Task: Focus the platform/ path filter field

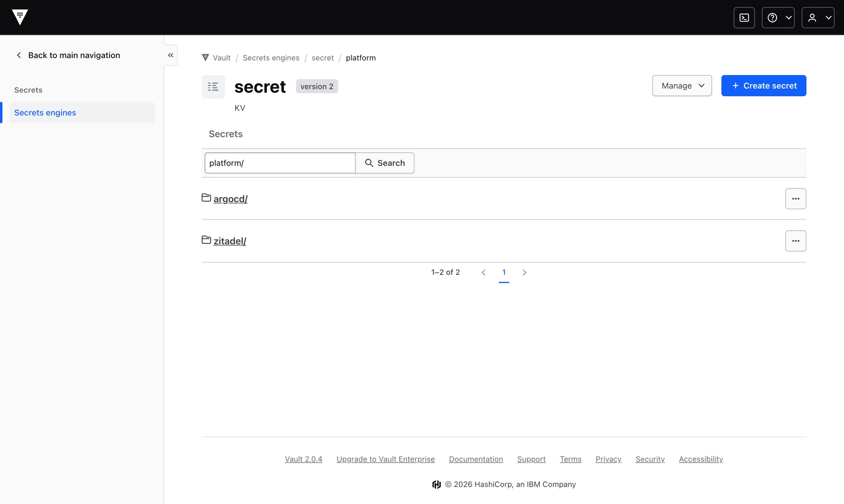Action: pos(280,163)
